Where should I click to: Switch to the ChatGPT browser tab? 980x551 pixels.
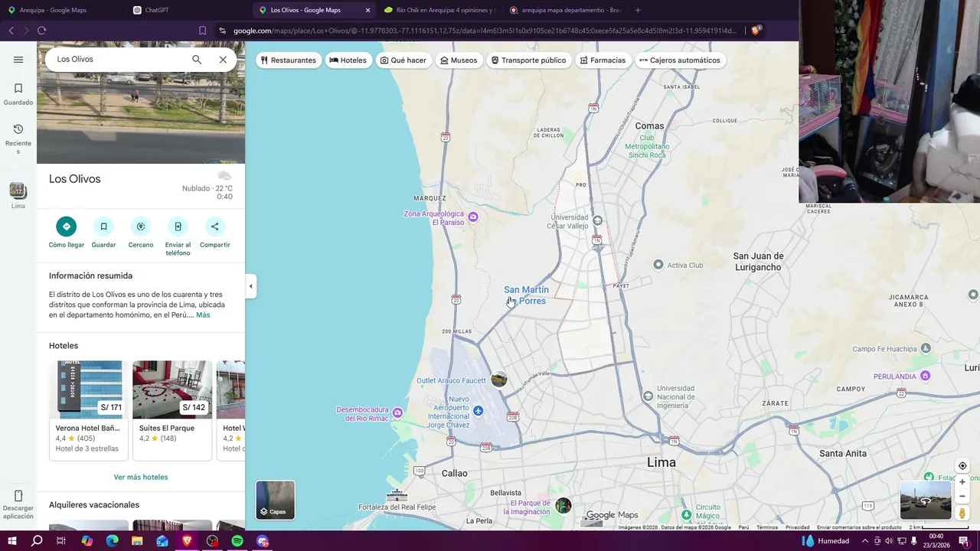188,10
